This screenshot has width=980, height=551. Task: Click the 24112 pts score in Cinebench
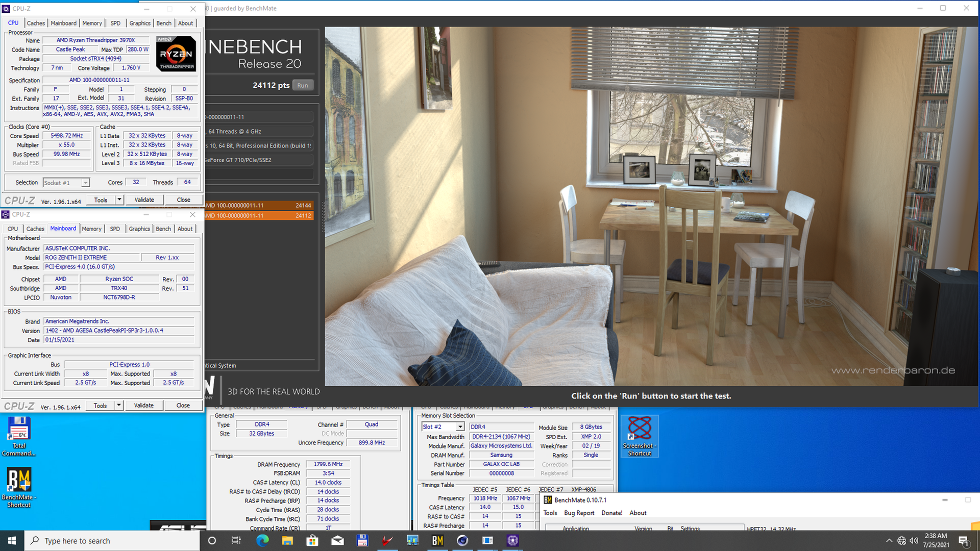(271, 86)
